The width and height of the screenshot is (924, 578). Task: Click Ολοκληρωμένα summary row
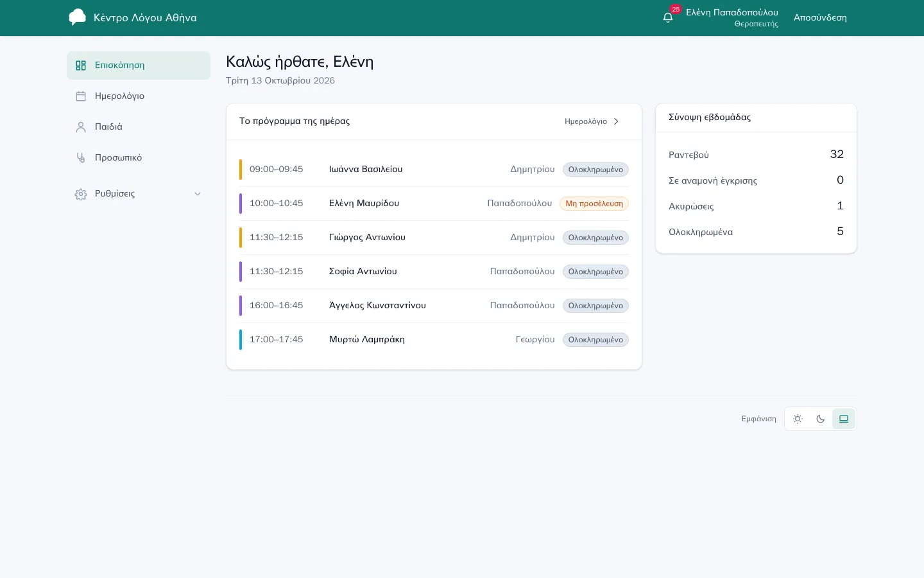[756, 232]
